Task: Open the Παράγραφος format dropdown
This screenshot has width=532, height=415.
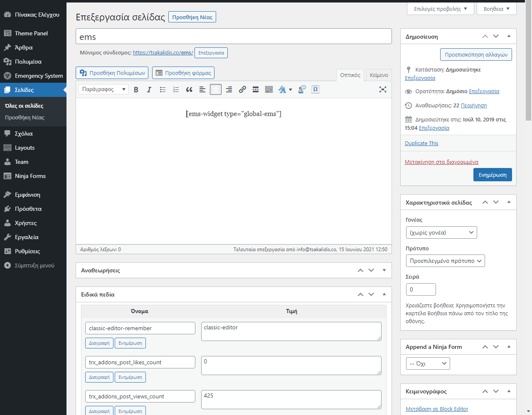Action: pyautogui.click(x=103, y=89)
